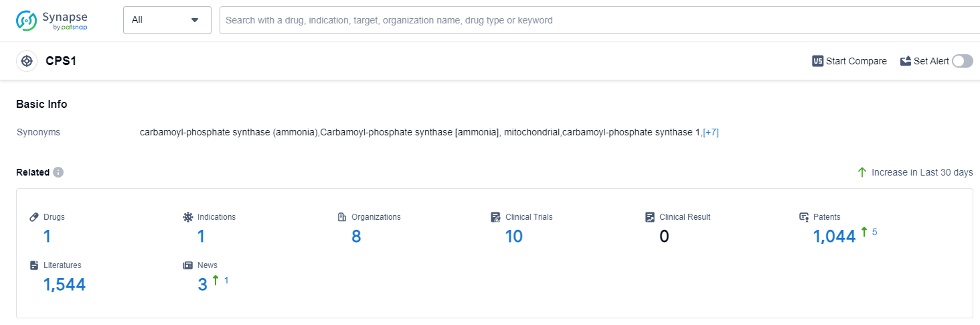Screen dimensions: 980x325
Task: View the 10 clinical trials link
Action: coord(513,237)
